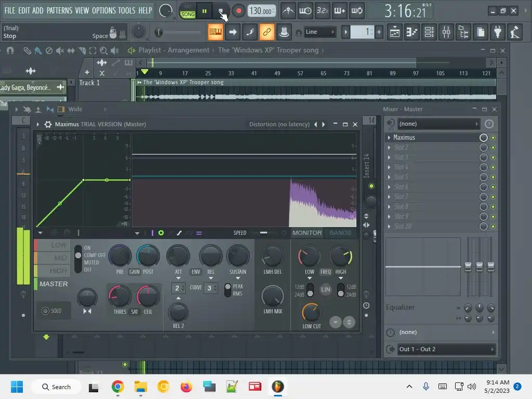Screen dimensions: 532x399
Task: Toggle the HIGH 12dB/24dB switch
Action: click(x=341, y=290)
